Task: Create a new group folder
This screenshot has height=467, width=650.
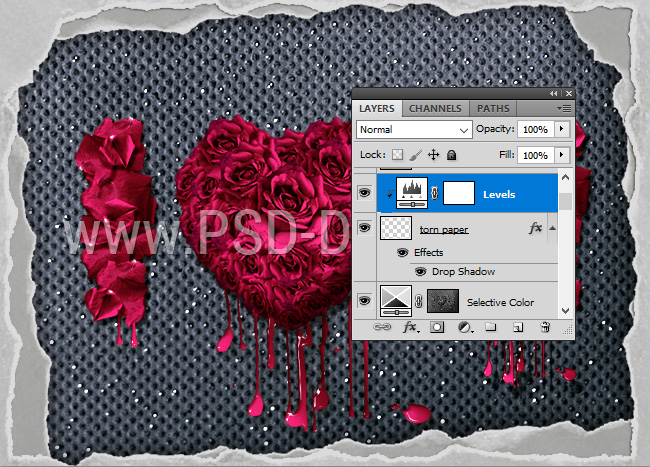Action: (x=491, y=327)
